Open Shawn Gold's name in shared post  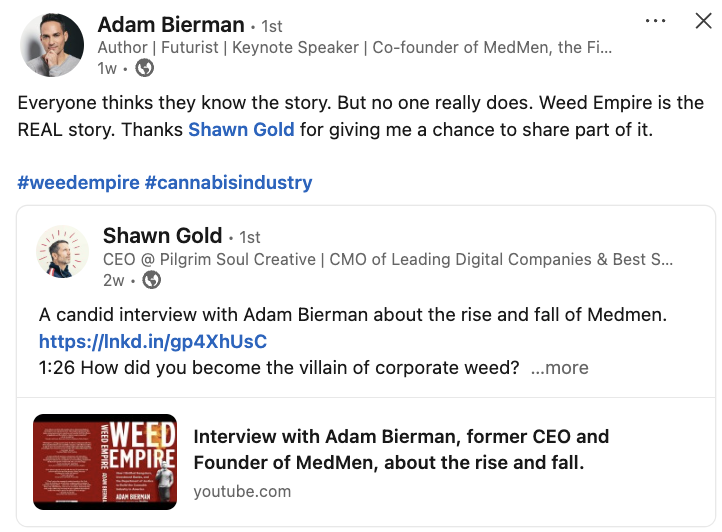tap(162, 236)
